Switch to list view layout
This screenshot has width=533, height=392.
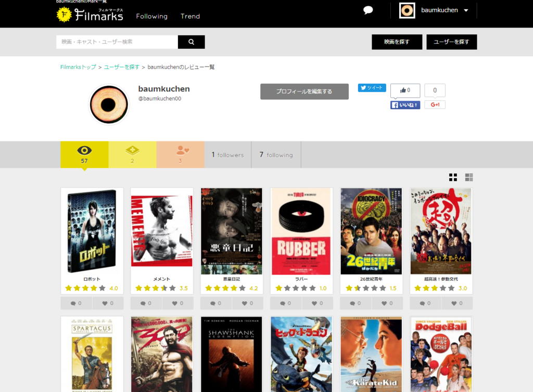pyautogui.click(x=469, y=177)
